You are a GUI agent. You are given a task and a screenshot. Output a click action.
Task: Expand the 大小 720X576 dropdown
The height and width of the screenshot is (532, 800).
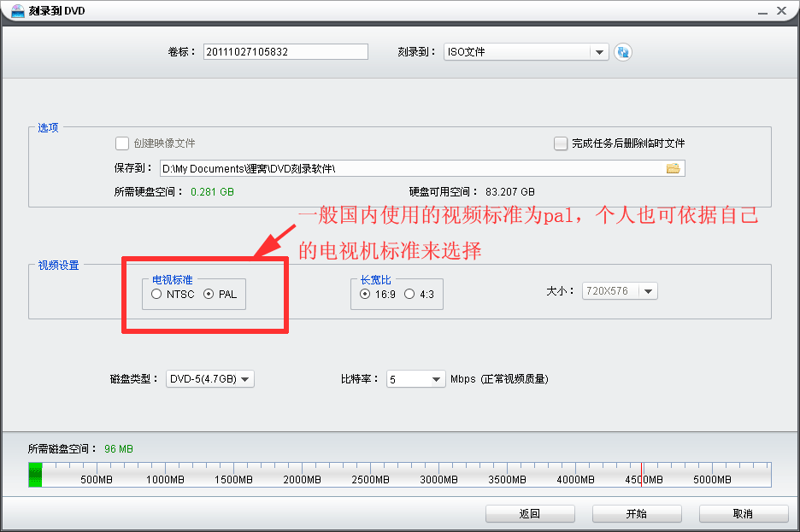[x=620, y=291]
